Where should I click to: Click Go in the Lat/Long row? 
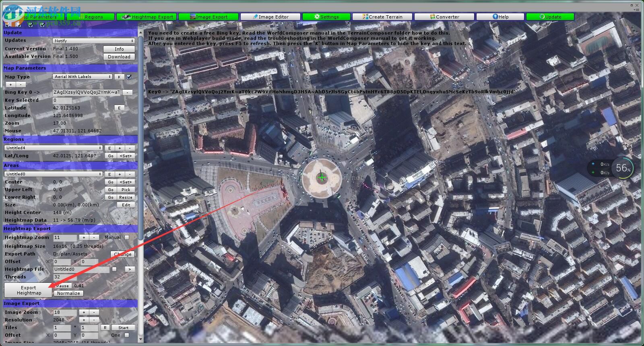(x=111, y=156)
